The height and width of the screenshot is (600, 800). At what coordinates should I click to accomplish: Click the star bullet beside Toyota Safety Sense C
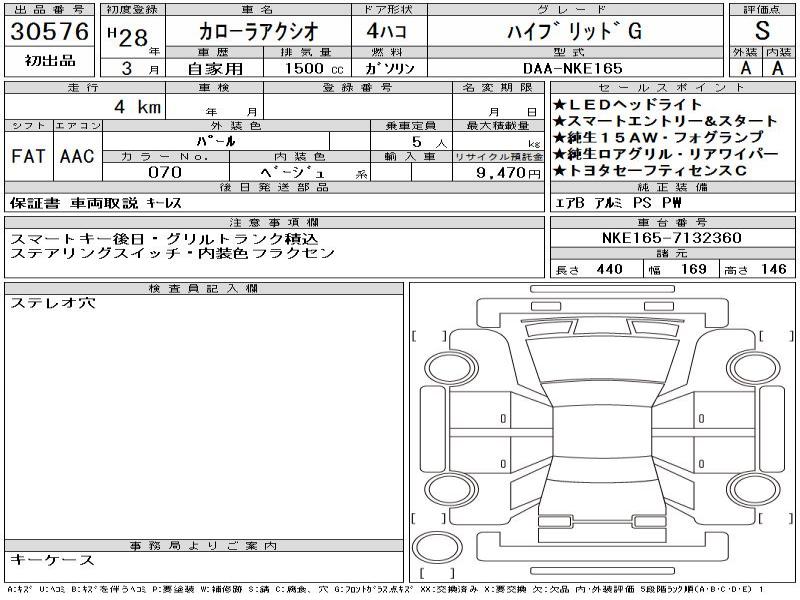[559, 171]
